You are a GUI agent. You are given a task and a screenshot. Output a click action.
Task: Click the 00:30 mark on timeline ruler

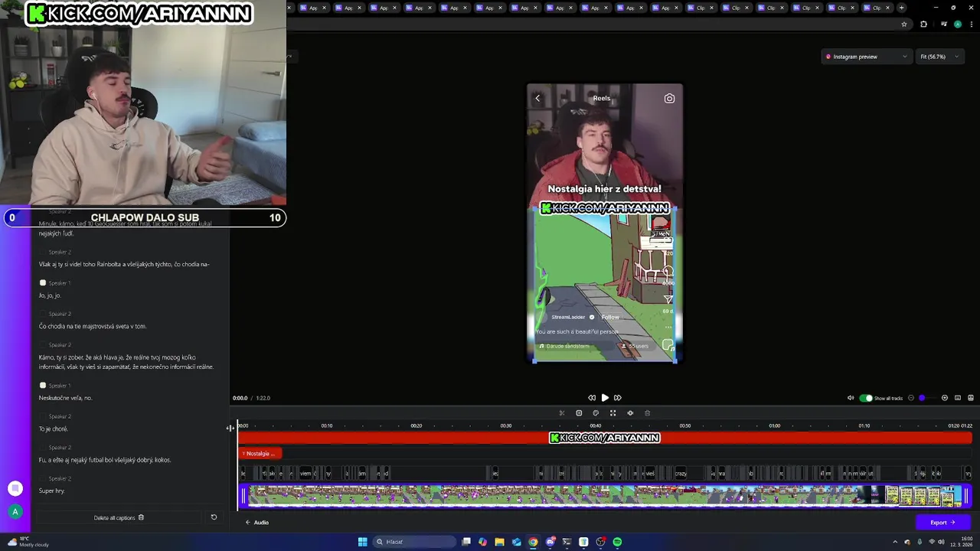(506, 425)
